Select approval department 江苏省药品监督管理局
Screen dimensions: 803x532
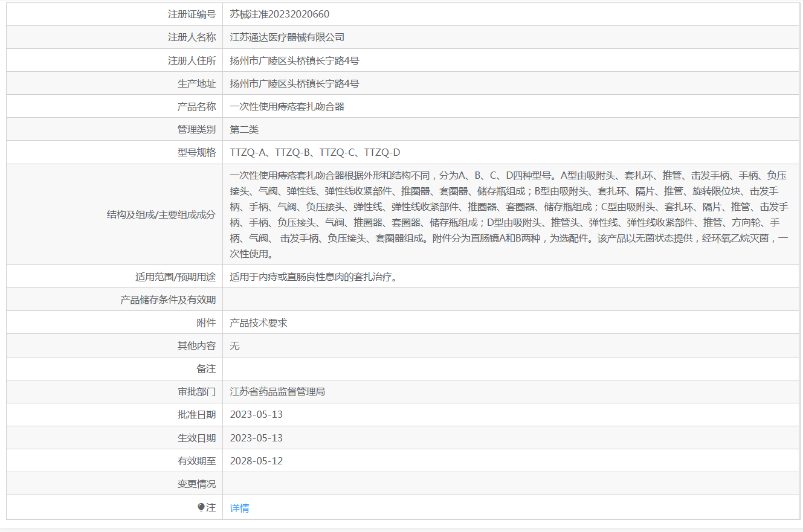pyautogui.click(x=277, y=391)
